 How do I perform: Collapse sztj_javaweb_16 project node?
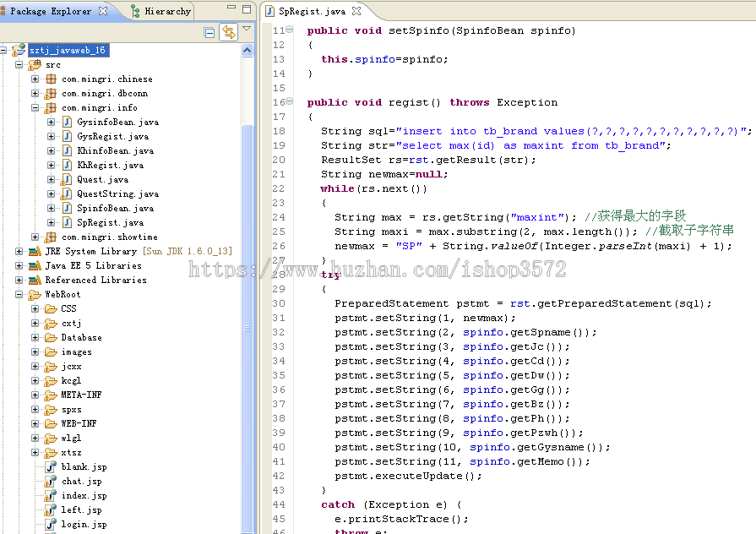click(x=4, y=50)
